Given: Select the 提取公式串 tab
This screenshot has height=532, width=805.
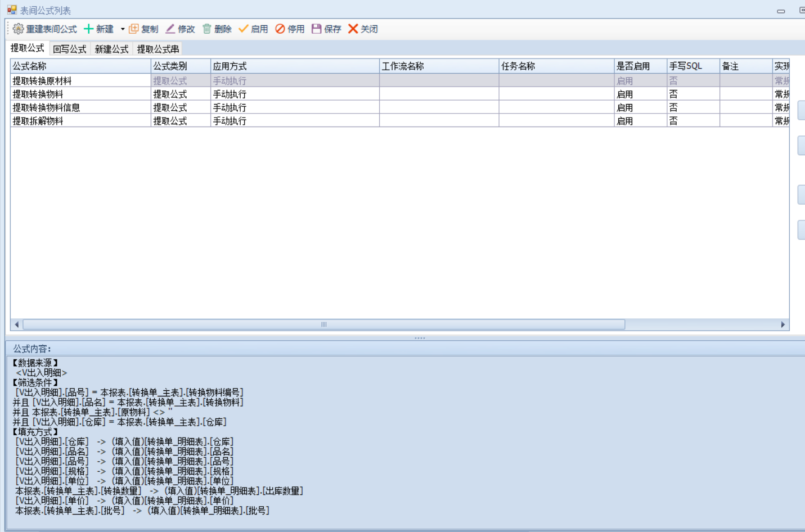Looking at the screenshot, I should 158,49.
